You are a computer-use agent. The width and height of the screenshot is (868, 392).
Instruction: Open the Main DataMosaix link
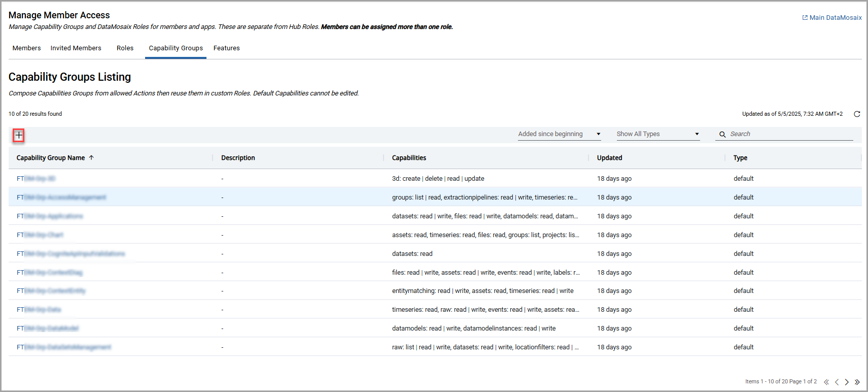click(832, 18)
